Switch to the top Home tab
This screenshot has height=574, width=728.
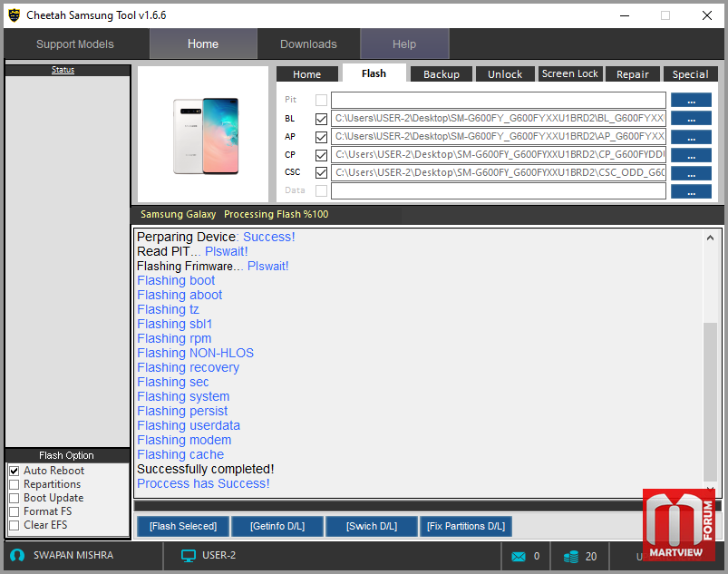[203, 44]
